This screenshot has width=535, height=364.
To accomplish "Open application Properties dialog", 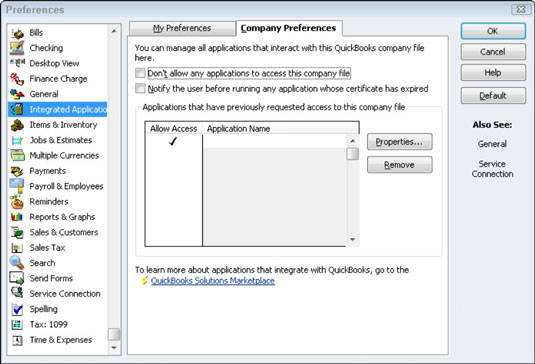I will (x=400, y=142).
